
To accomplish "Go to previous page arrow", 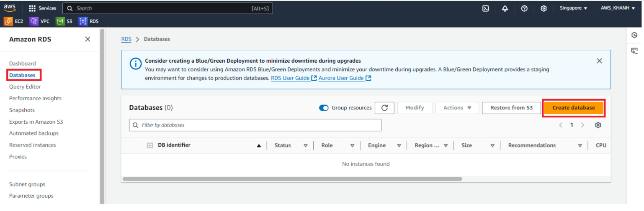I will point(561,125).
